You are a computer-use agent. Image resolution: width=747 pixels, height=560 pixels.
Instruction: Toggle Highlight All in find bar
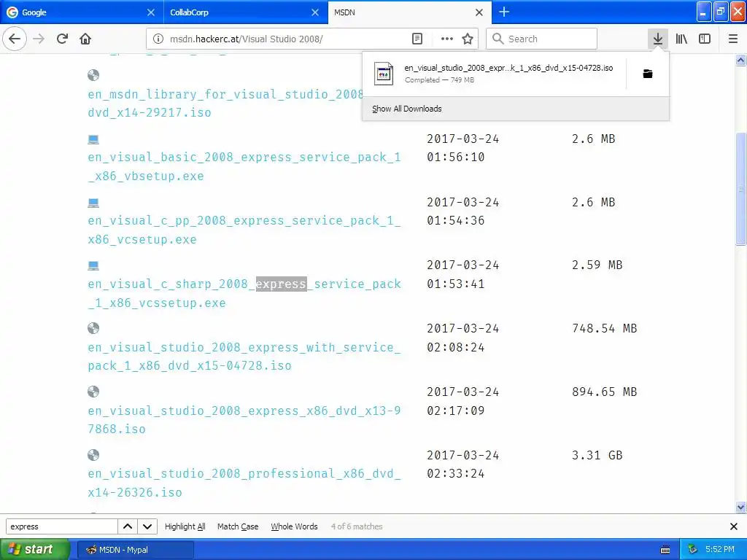point(185,526)
